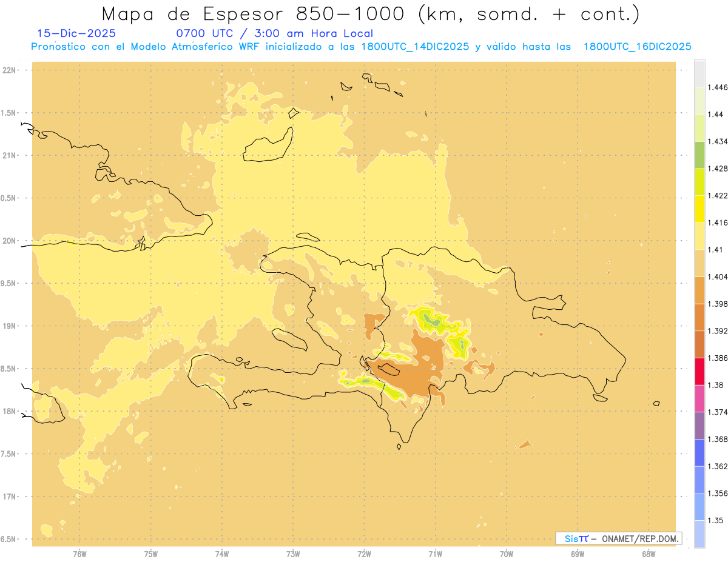
Task: Click the 18N latitude label
Action: tap(9, 412)
